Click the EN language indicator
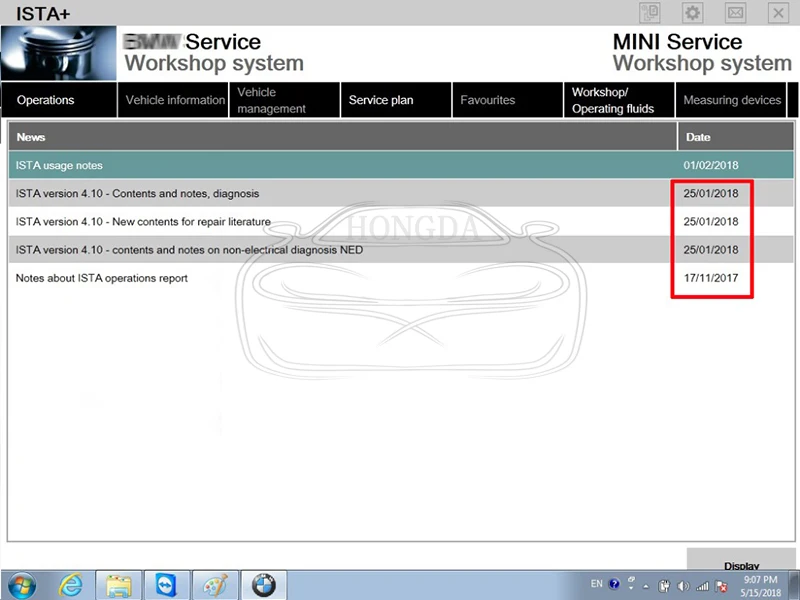800x600 pixels. [596, 584]
